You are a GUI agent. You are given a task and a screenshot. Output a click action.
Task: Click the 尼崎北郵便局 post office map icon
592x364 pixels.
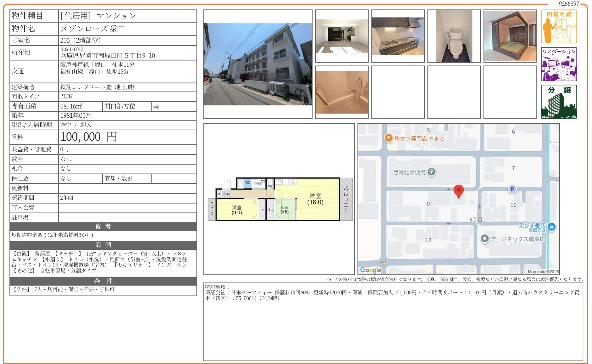click(x=431, y=172)
